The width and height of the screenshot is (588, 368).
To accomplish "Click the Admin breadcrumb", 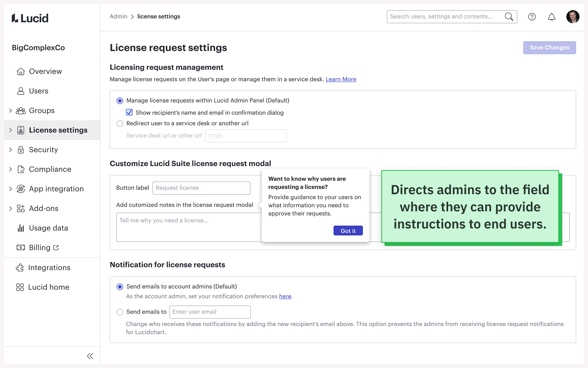I will click(x=119, y=16).
